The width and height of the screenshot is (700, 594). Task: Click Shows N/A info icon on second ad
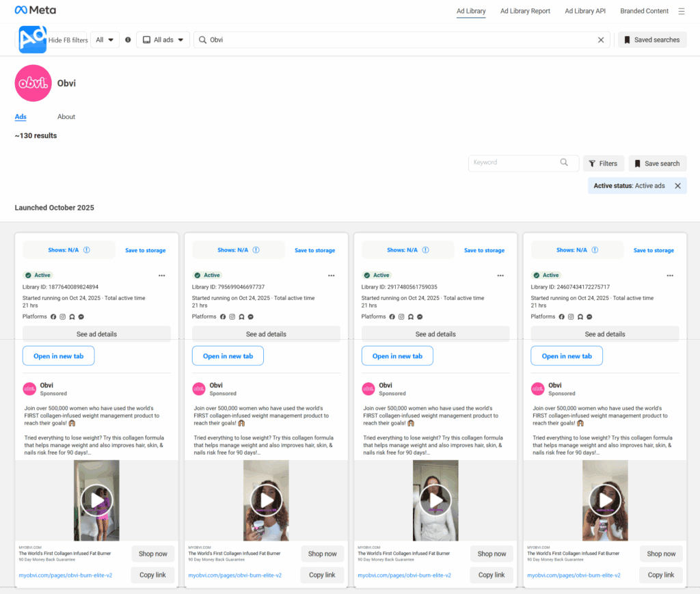click(x=256, y=250)
